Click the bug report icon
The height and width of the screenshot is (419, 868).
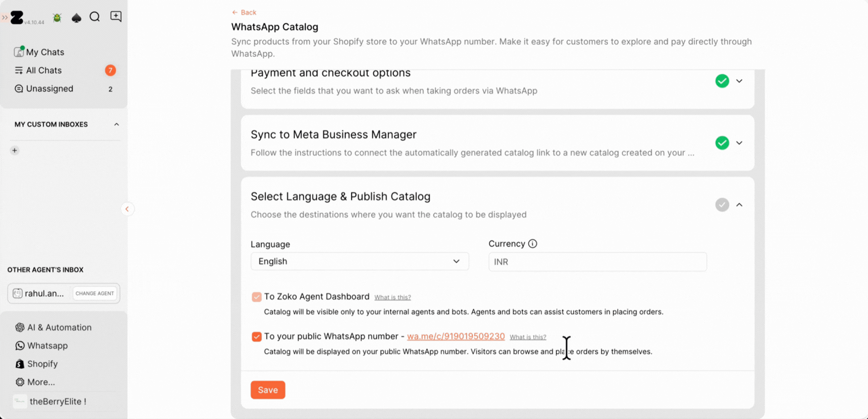[57, 18]
